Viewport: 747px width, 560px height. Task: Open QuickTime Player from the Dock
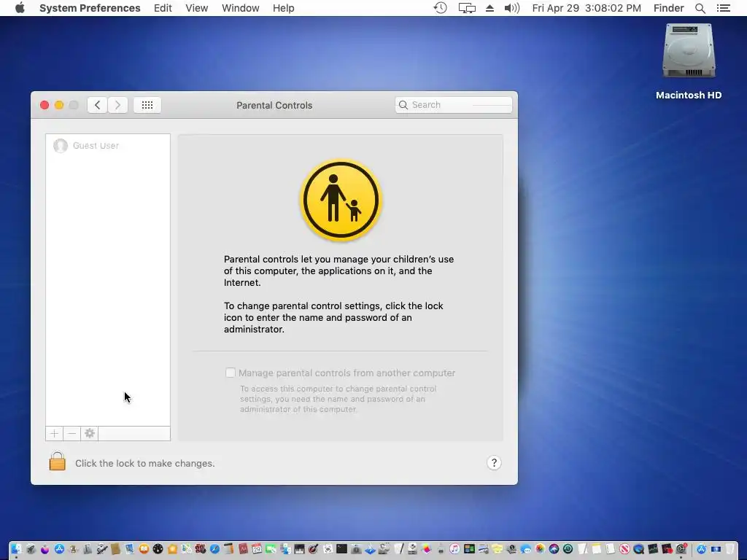638,549
